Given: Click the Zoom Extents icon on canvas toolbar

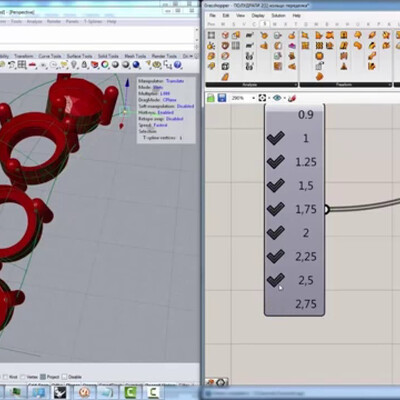Looking at the screenshot, I should 262,98.
